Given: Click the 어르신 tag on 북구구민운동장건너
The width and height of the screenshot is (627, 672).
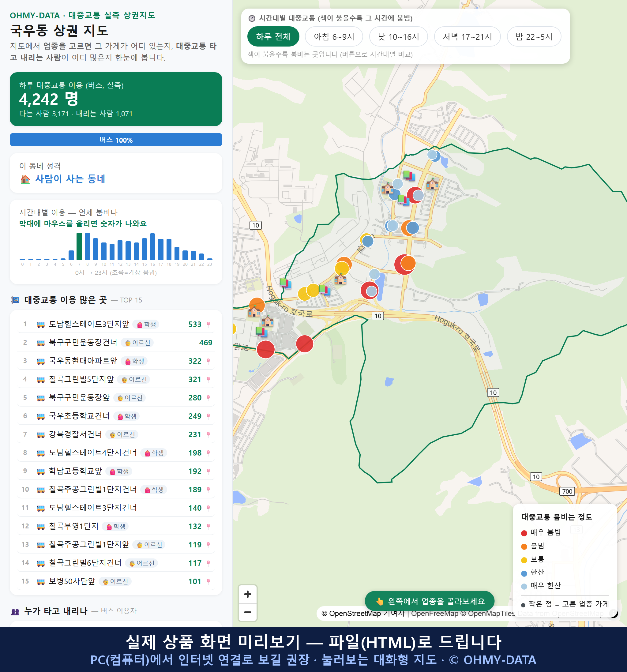Looking at the screenshot, I should tap(137, 343).
